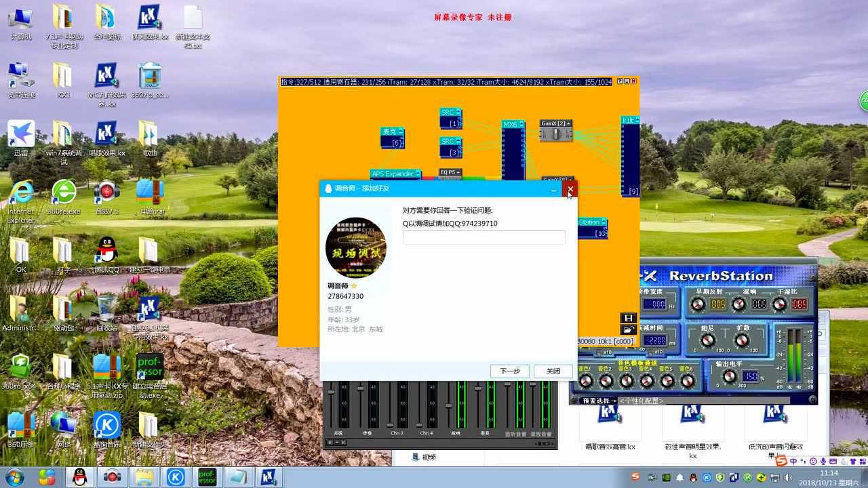This screenshot has height=488, width=868.
Task: Toggle the k1lt module header arrow
Action: click(636, 121)
